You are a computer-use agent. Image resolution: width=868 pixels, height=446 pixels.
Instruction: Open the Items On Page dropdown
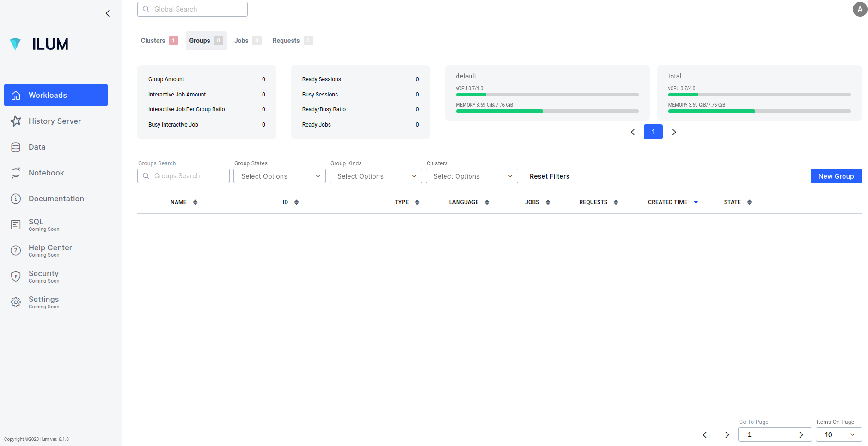(x=838, y=434)
